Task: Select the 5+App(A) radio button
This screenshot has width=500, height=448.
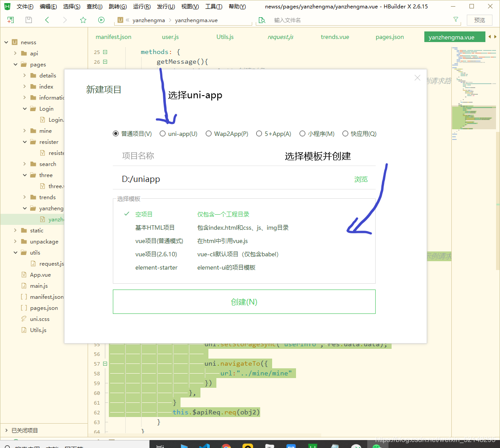Action: pos(259,134)
